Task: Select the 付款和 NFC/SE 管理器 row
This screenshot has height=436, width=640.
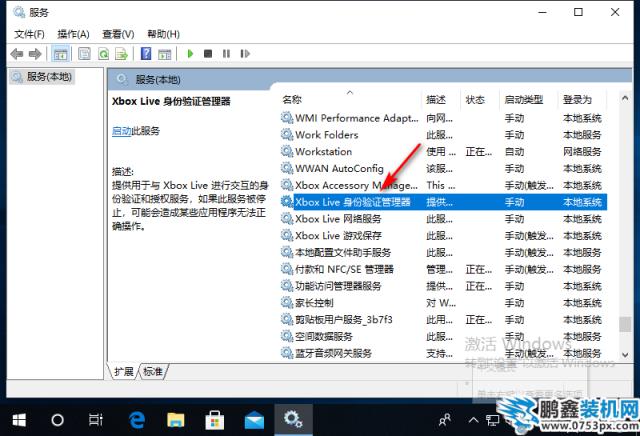Action: 444,269
